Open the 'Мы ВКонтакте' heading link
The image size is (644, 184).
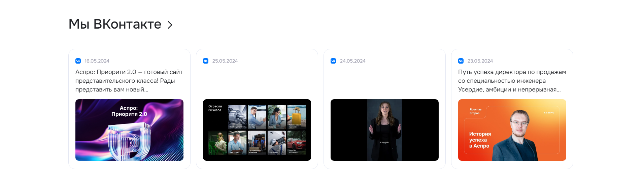[115, 24]
